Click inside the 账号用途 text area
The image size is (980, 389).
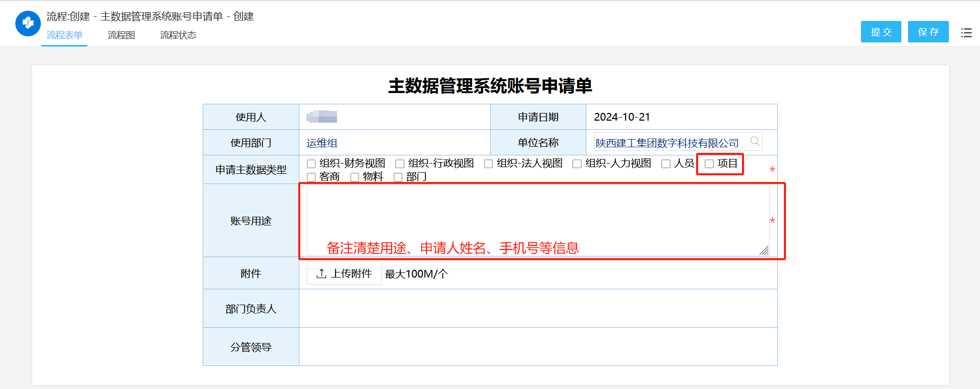[537, 215]
